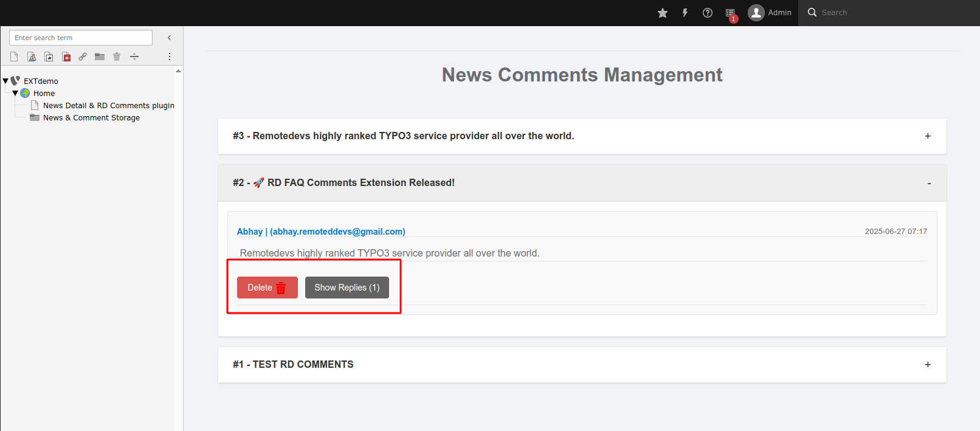
Task: Open the page tree three-dot options menu
Action: tap(170, 57)
